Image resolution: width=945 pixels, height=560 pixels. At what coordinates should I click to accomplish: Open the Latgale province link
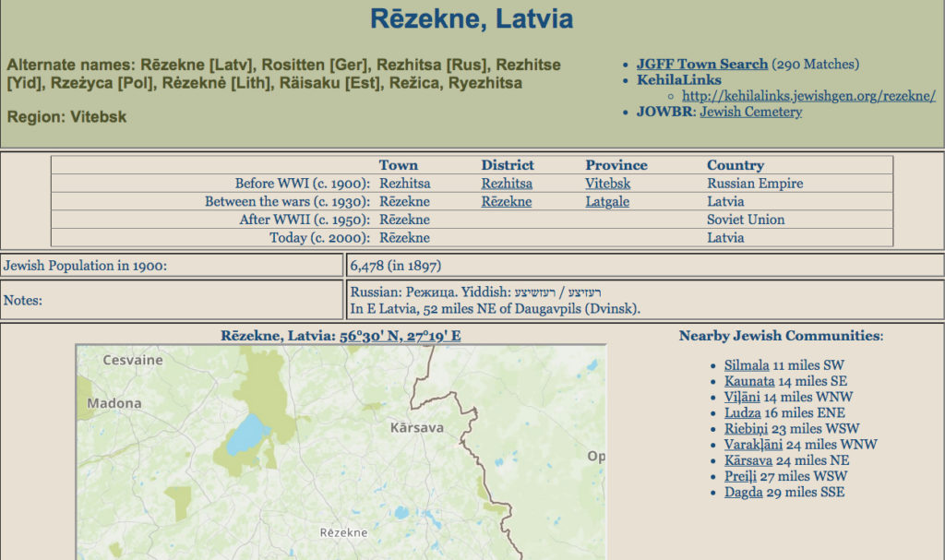(607, 201)
